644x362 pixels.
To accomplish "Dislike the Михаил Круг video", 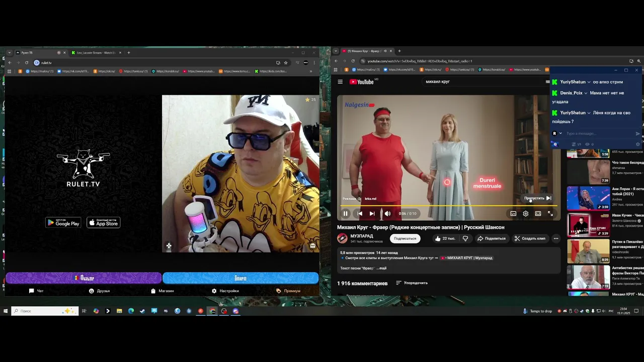I will pyautogui.click(x=465, y=238).
